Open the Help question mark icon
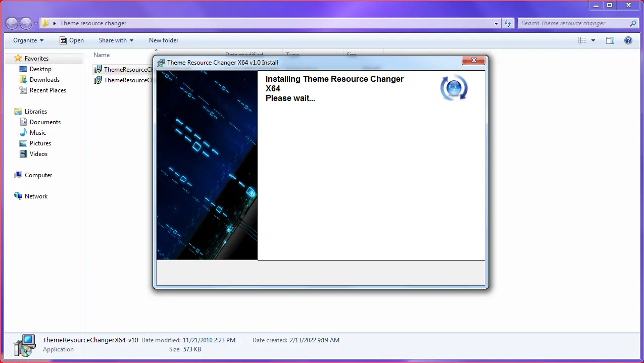 tap(628, 40)
